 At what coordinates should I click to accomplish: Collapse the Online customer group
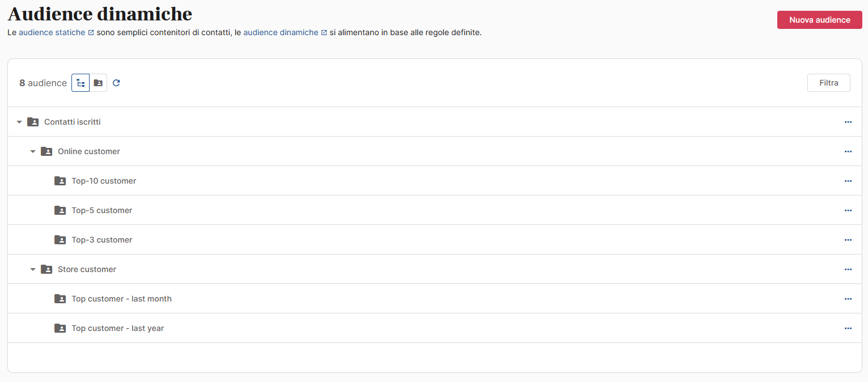[x=33, y=151]
